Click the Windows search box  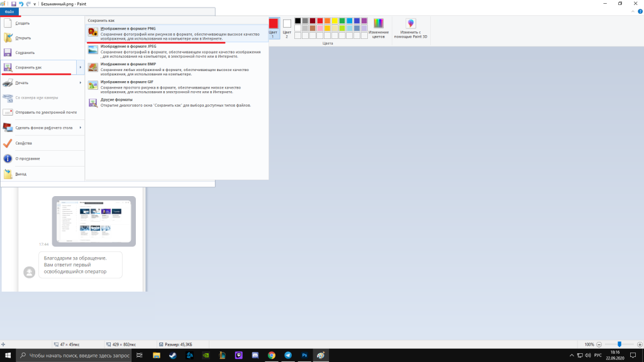74,356
